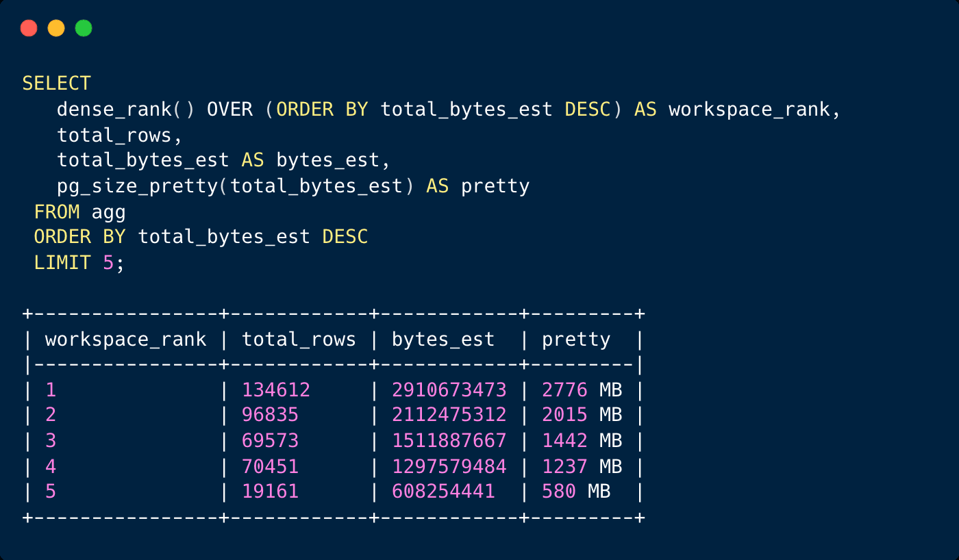Select the total_rows column header

pos(299,339)
